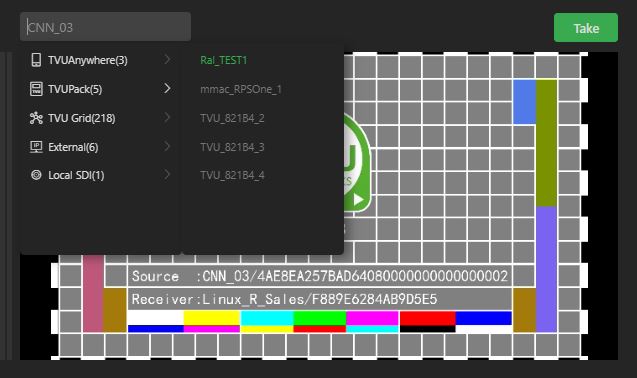This screenshot has width=637, height=378.
Task: Open the TVU Grid(218) category
Action: 100,118
